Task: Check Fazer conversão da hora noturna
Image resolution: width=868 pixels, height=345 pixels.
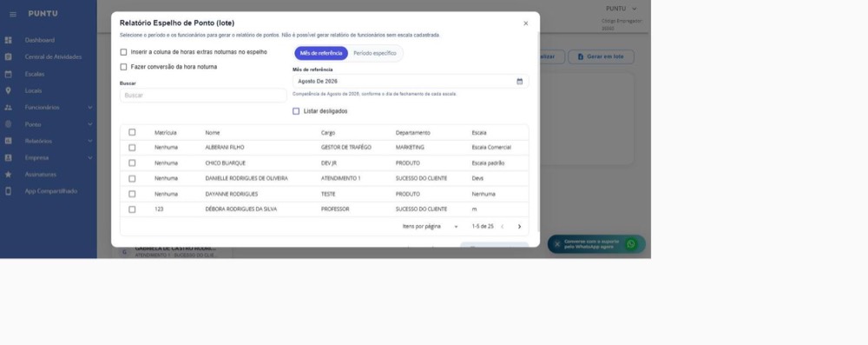Action: [123, 67]
